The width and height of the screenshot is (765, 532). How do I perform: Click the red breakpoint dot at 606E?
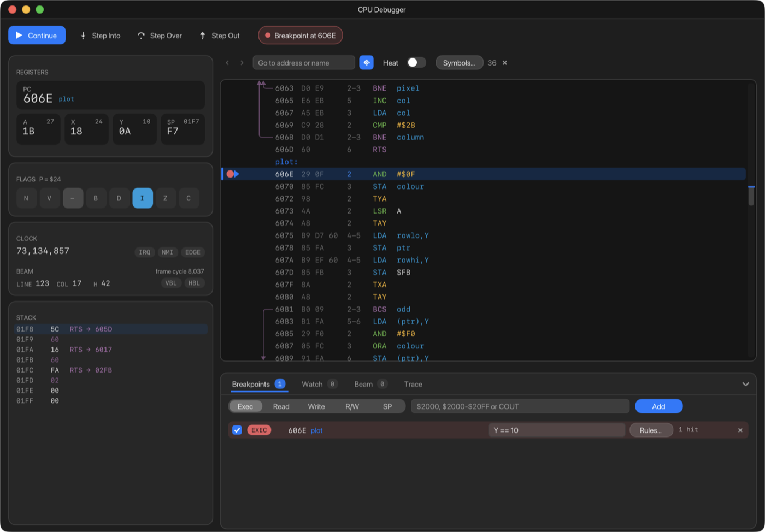230,174
